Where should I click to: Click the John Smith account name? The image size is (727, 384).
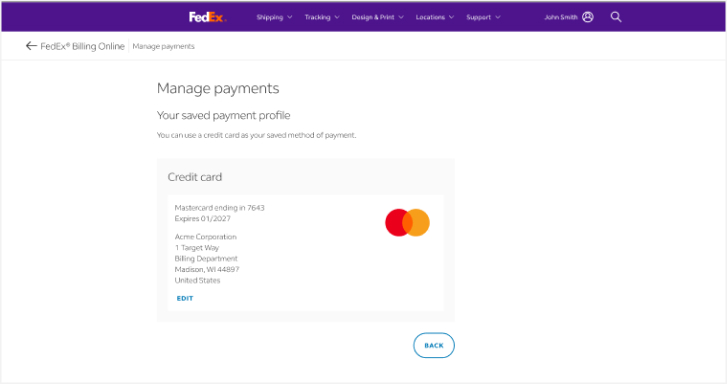[561, 17]
